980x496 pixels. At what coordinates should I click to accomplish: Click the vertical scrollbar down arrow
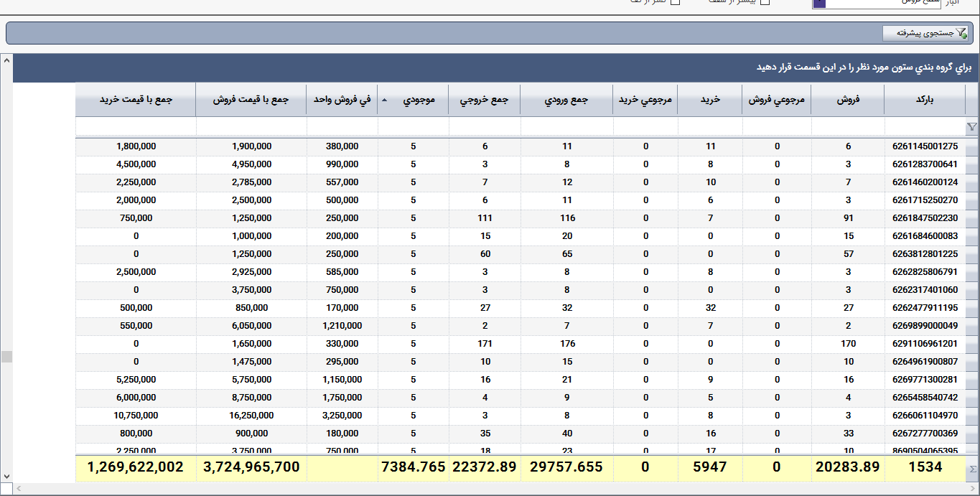pyautogui.click(x=6, y=475)
